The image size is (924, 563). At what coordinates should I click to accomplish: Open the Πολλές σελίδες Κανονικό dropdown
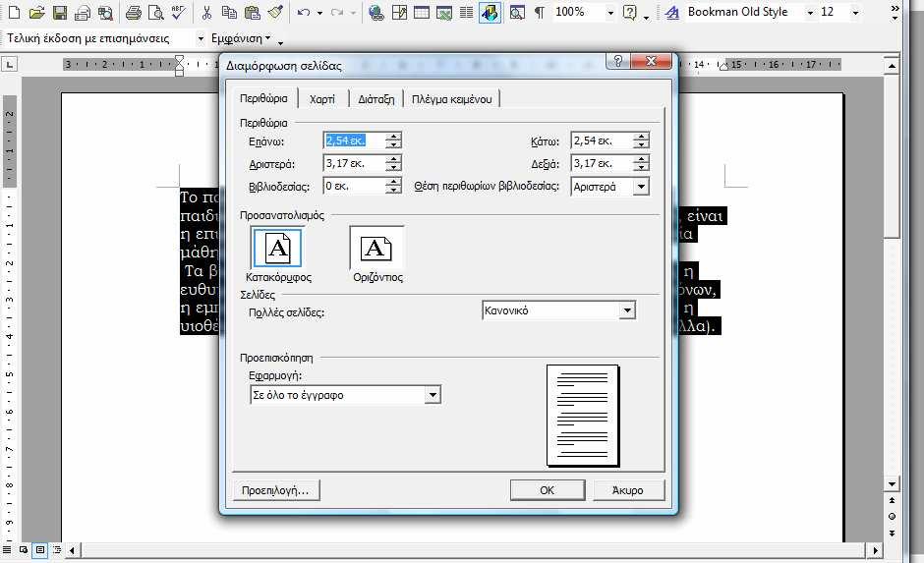click(627, 310)
